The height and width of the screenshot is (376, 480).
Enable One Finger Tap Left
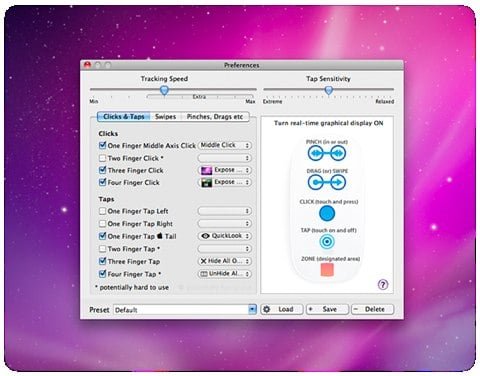pyautogui.click(x=103, y=211)
